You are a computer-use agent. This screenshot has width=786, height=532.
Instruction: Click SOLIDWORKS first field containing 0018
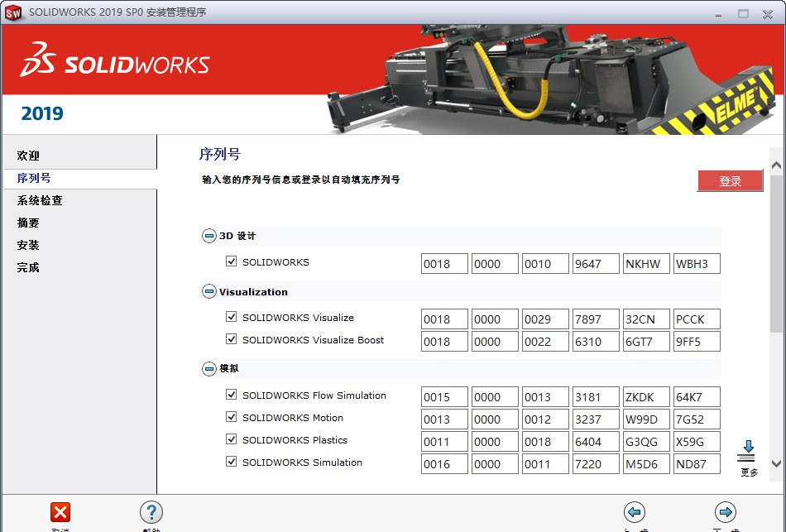[x=444, y=264]
